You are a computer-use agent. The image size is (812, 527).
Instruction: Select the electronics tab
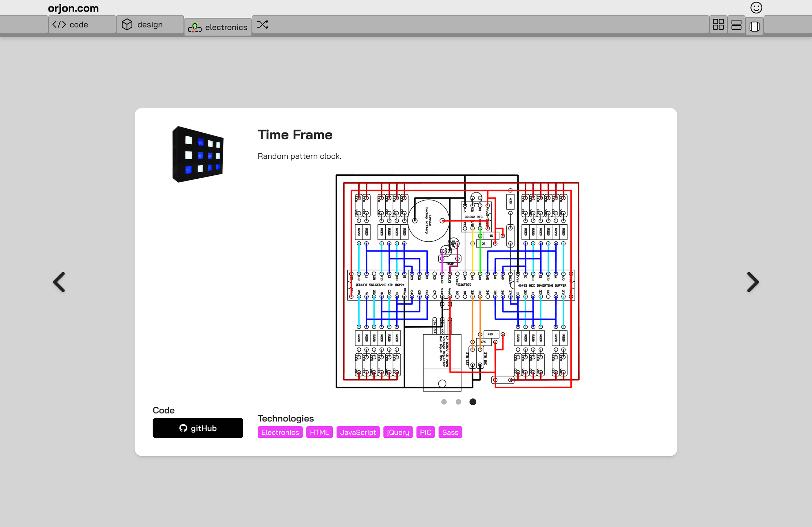[218, 27]
